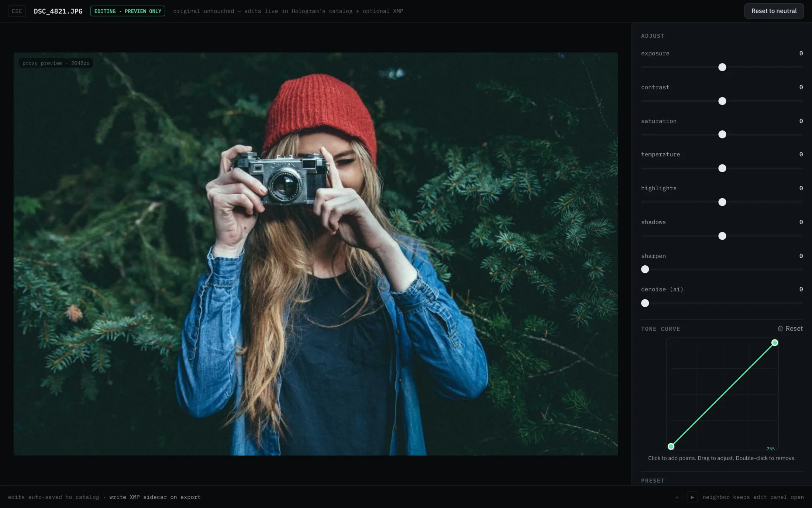Click the EDITING · PREVIEW ONLY badge
Image resolution: width=812 pixels, height=508 pixels.
tap(128, 11)
